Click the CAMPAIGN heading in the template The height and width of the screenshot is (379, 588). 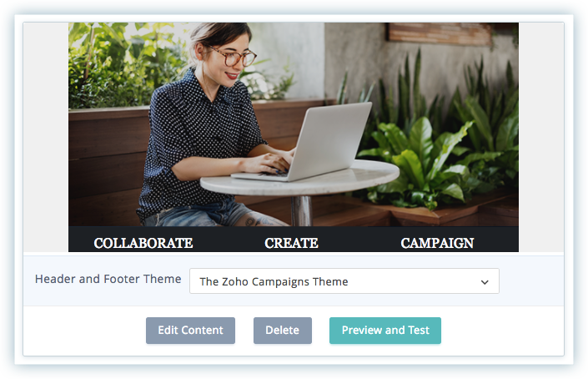(437, 243)
